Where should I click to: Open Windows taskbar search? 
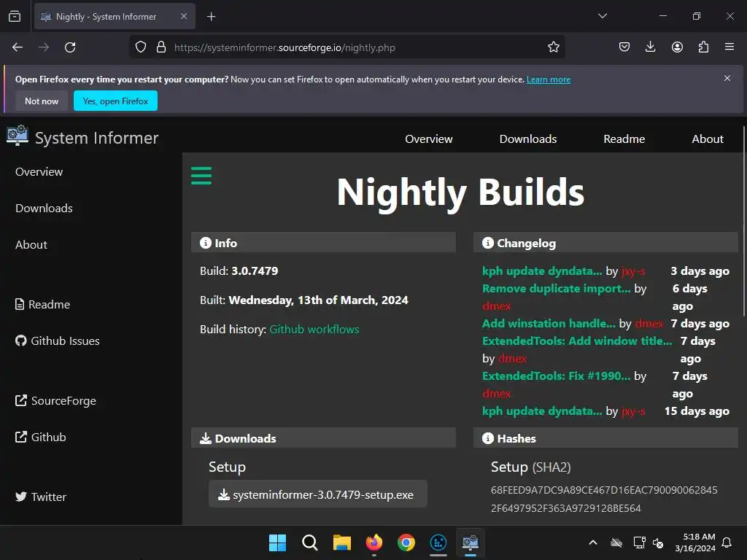tap(309, 542)
